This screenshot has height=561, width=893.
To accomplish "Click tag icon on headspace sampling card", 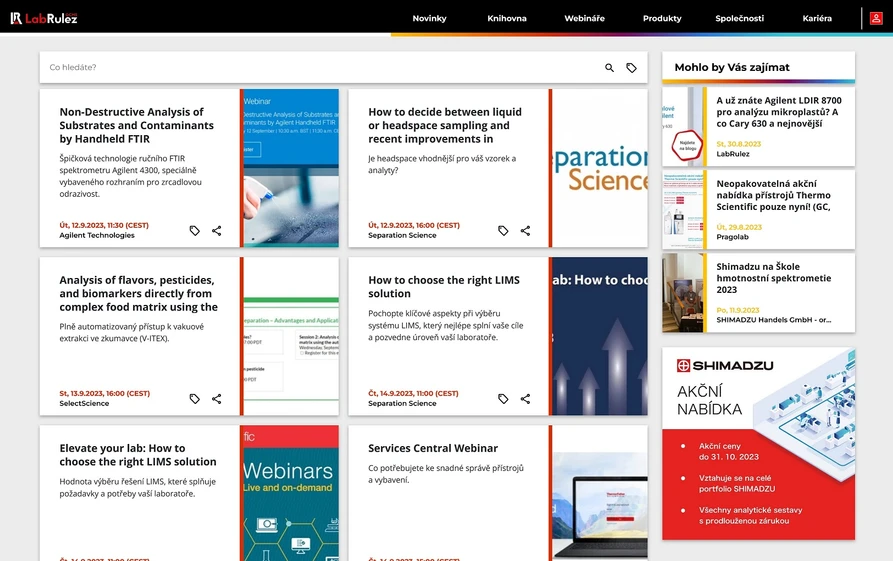I will (x=503, y=231).
